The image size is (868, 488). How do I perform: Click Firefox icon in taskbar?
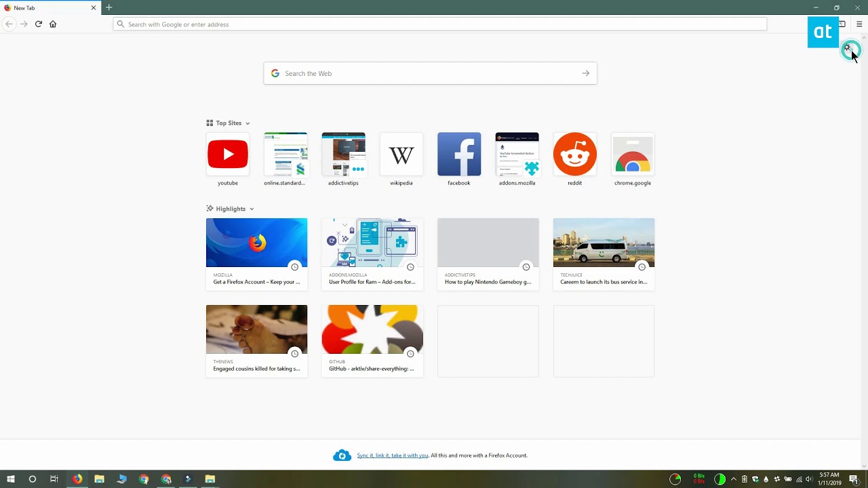pos(77,479)
